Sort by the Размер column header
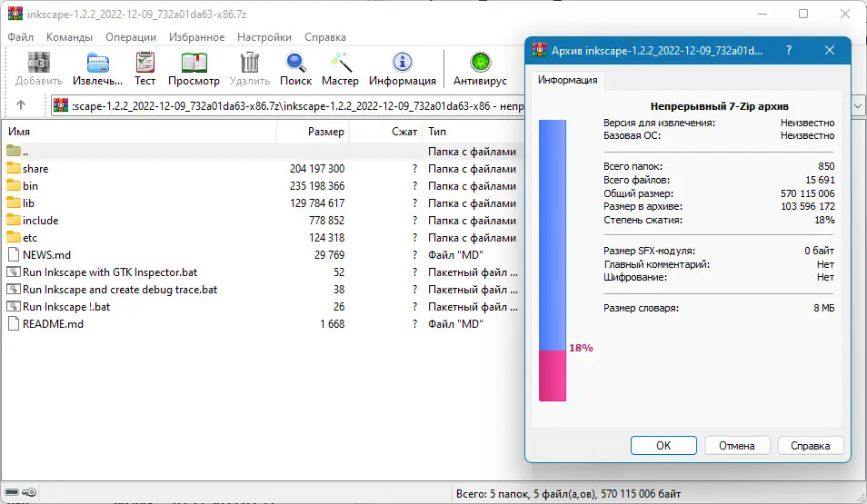This screenshot has height=504, width=867. (x=313, y=132)
